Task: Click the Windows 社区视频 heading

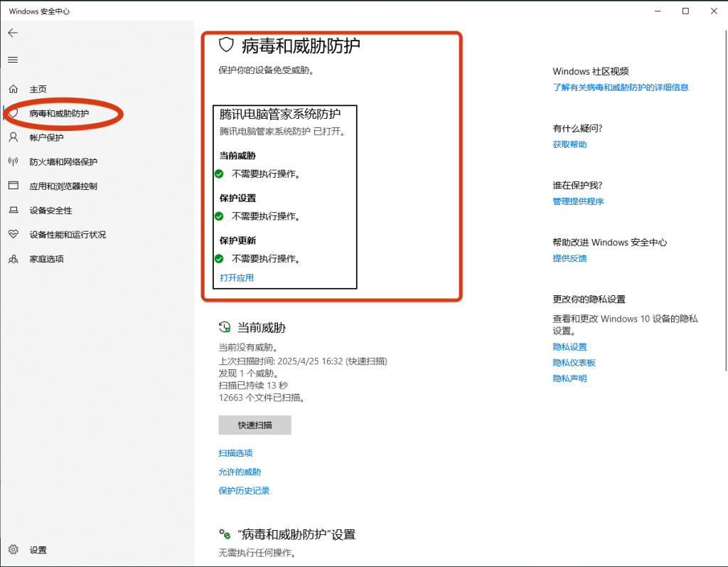Action: [591, 71]
